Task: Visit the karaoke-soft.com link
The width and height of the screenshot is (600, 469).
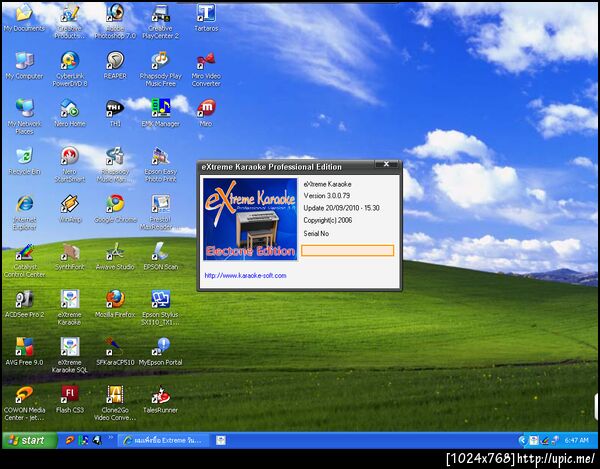Action: (x=245, y=275)
